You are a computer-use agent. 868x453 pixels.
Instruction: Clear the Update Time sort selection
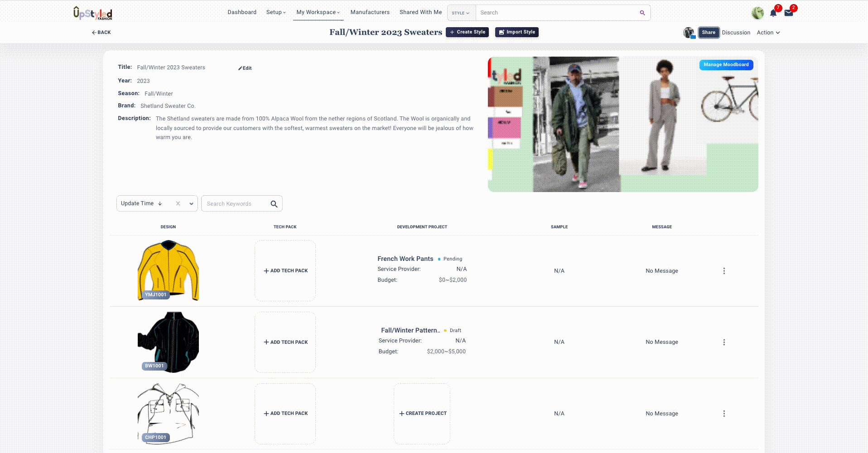point(178,203)
